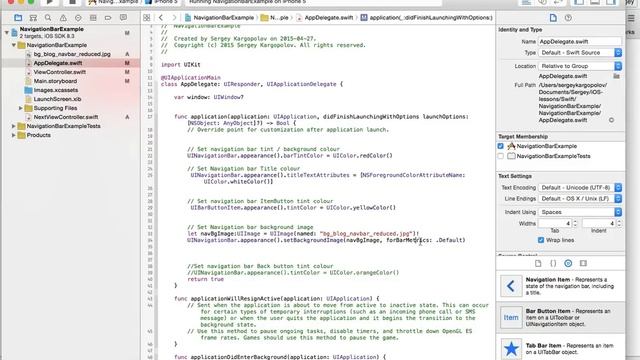Select the Tab Bar Item star icon
This screenshot has height=360, width=640.
coord(511,349)
